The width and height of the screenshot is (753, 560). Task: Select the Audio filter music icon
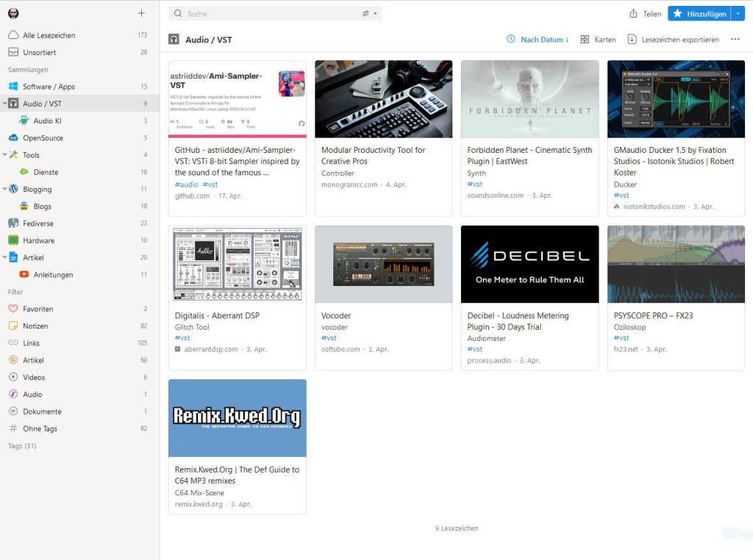click(13, 394)
